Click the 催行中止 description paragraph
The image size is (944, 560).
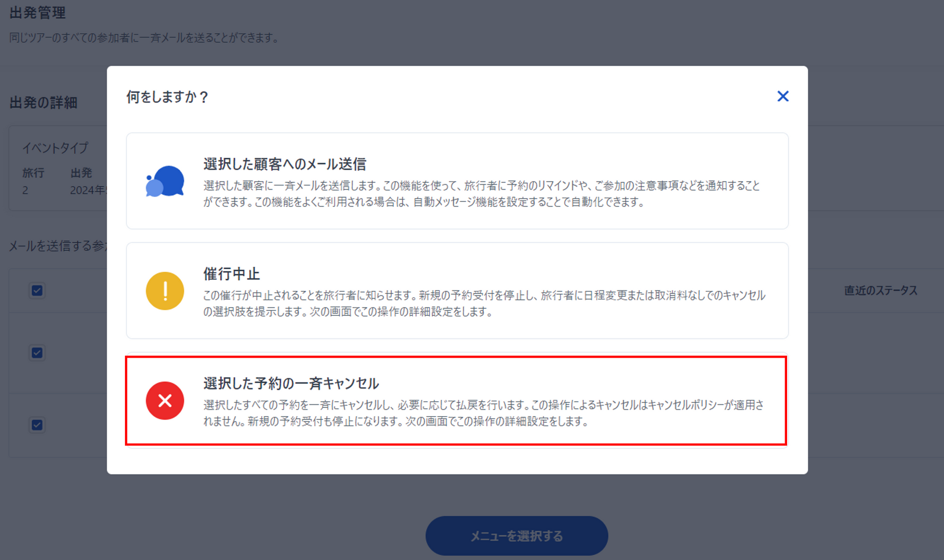pos(484,303)
